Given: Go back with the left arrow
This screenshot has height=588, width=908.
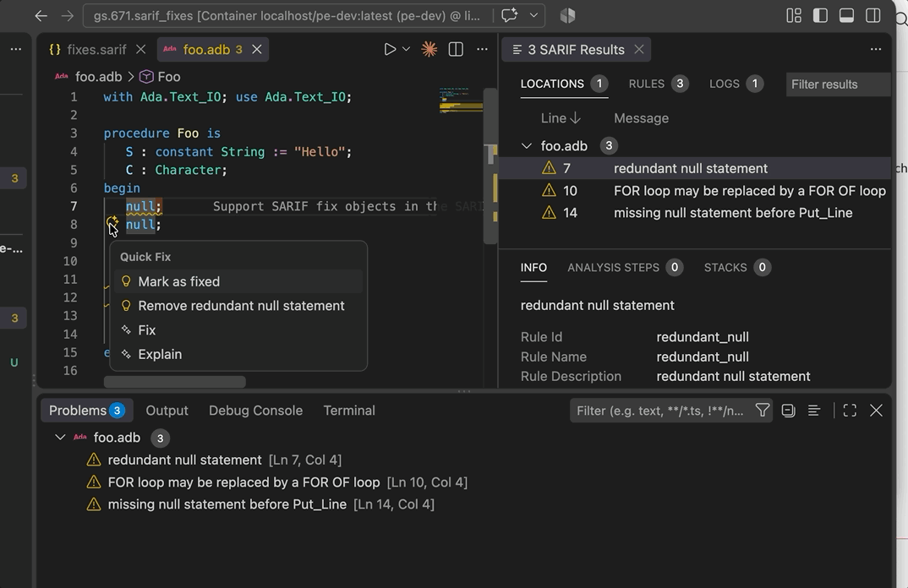Looking at the screenshot, I should tap(41, 15).
